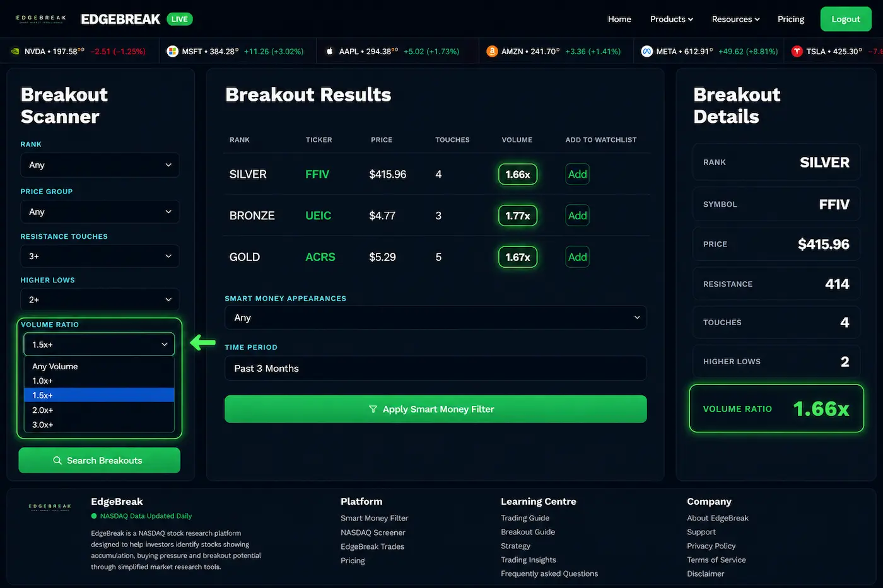Click the Search Breakouts button

(100, 461)
